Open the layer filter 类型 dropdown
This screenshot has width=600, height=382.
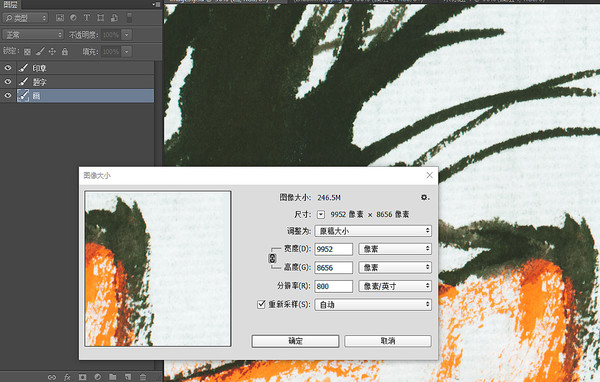point(25,18)
